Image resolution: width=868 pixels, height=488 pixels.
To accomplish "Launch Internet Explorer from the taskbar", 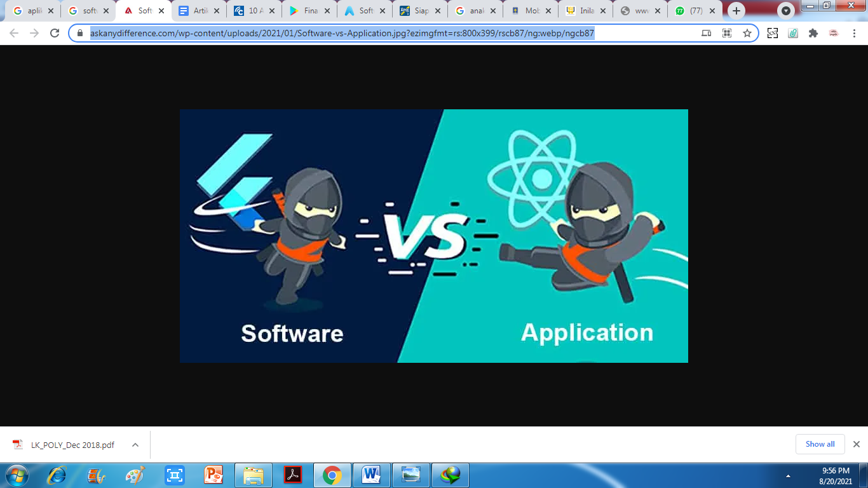I will 57,475.
